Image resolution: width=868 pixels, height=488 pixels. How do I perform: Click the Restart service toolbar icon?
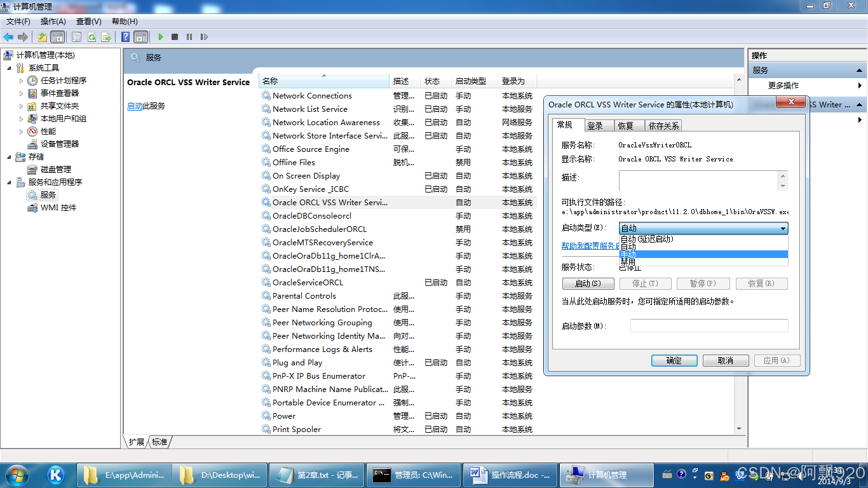click(x=204, y=37)
